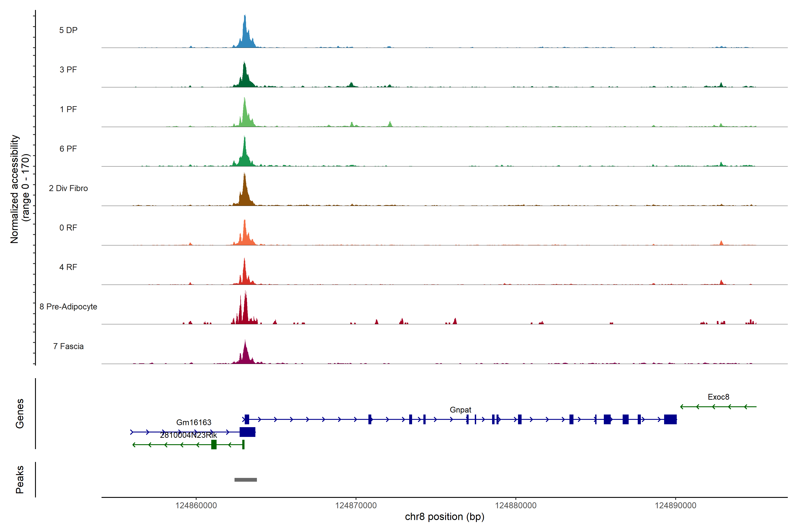Image resolution: width=798 pixels, height=532 pixels.
Task: Click the Genes panel label
Action: tap(20, 413)
